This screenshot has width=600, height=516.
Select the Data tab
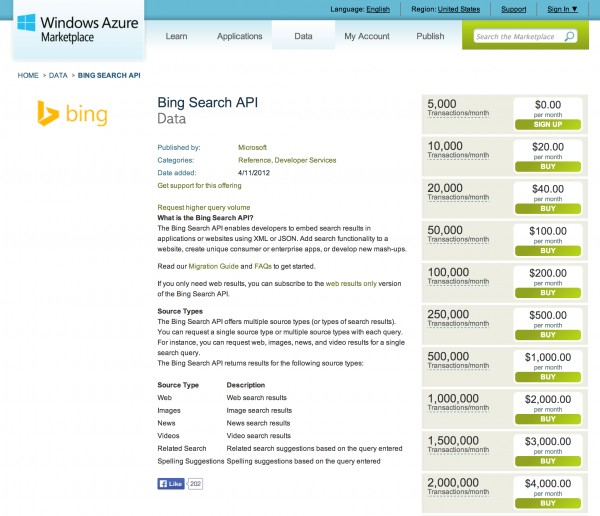[x=303, y=36]
